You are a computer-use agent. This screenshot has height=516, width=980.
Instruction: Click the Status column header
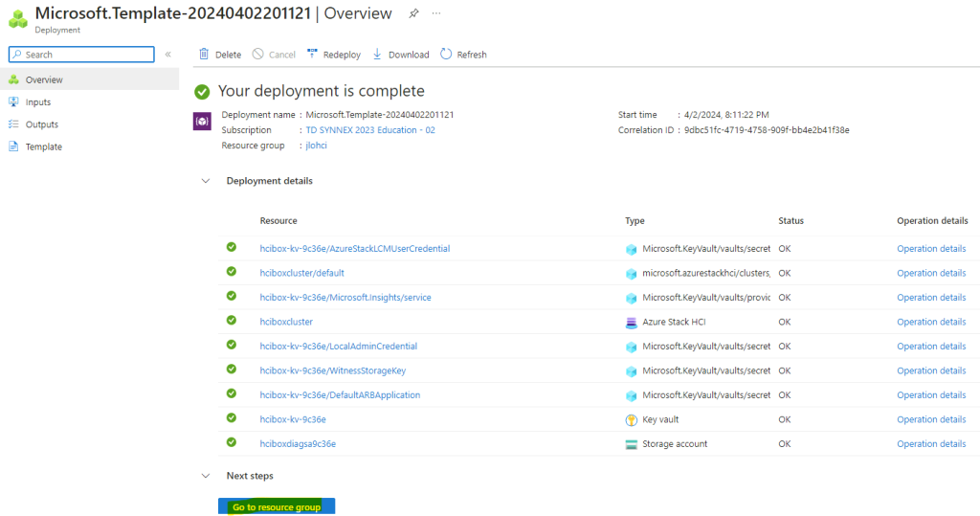coord(791,221)
